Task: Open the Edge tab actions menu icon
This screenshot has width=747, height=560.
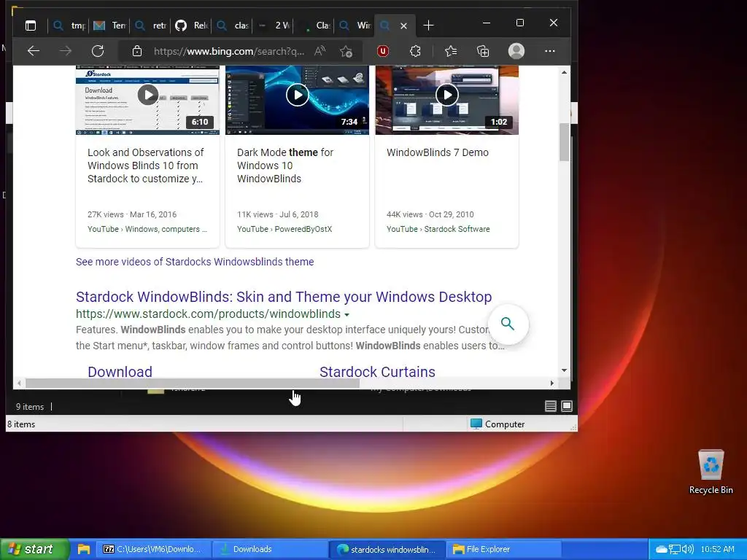Action: (x=31, y=26)
